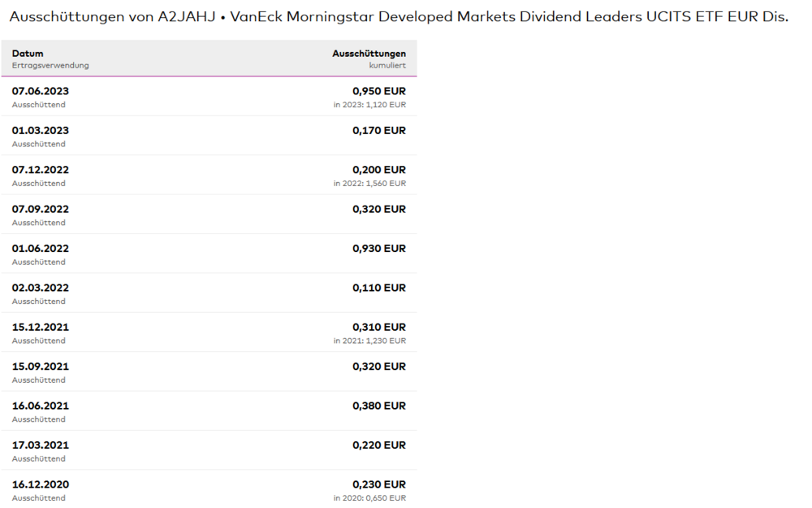Click the Ausschüttungen column header
812x508 pixels.
[369, 54]
